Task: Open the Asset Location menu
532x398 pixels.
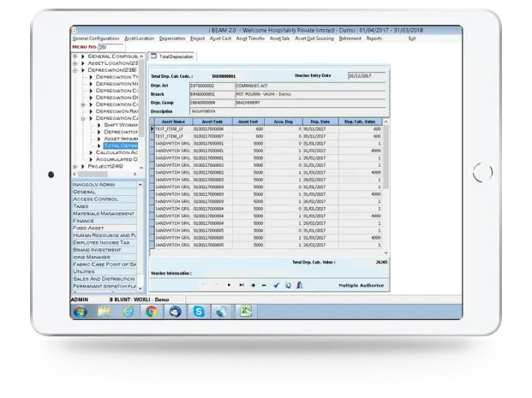Action: click(x=139, y=39)
